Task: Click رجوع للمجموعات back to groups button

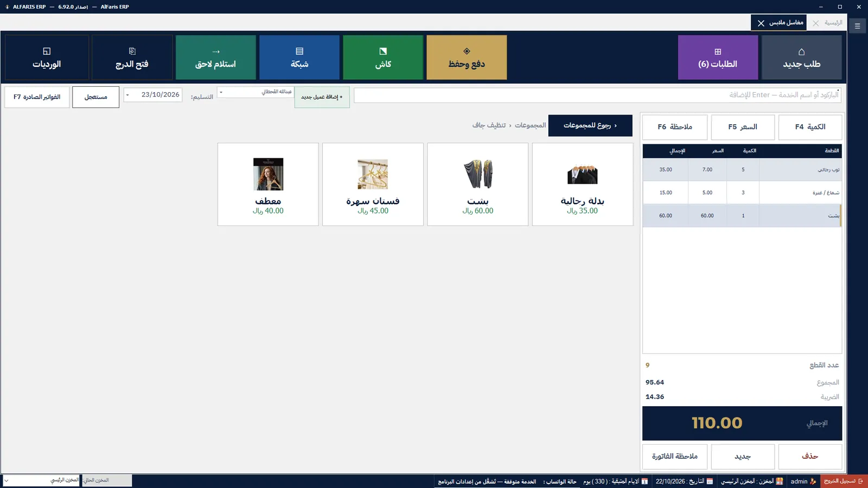Action: point(590,125)
